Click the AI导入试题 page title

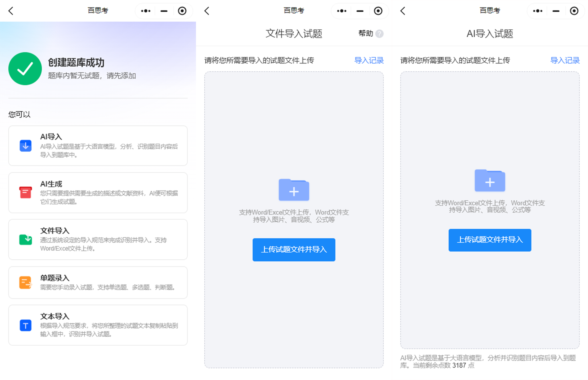(x=490, y=34)
